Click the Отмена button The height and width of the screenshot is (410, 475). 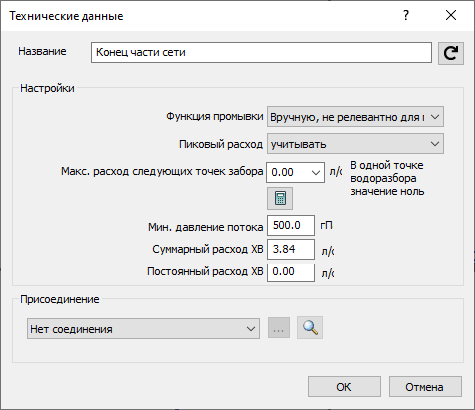pos(425,387)
